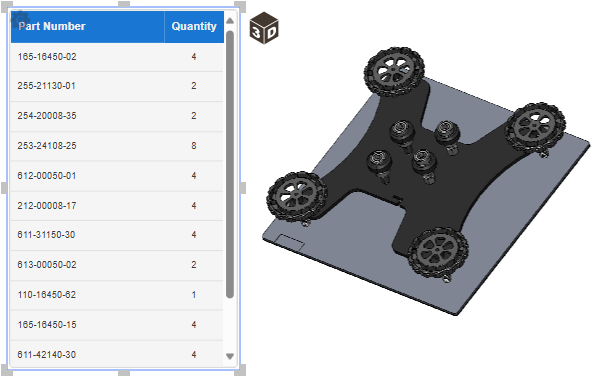The width and height of the screenshot is (599, 377).
Task: Click the top-center resize handle of the table widget
Action: [124, 4]
